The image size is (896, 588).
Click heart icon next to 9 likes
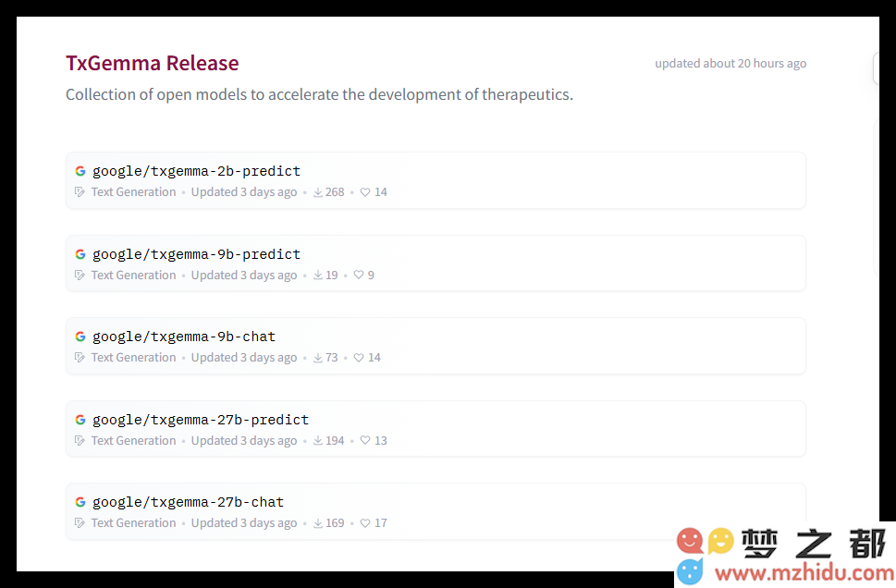358,276
